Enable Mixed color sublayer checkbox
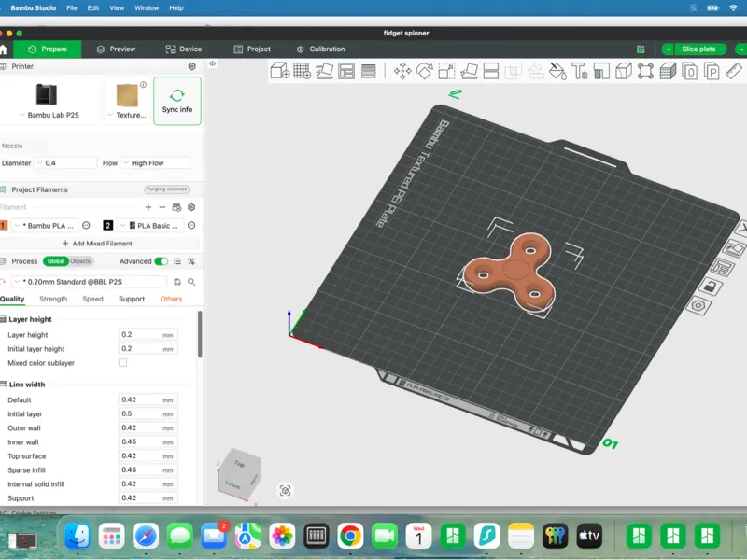 [122, 363]
